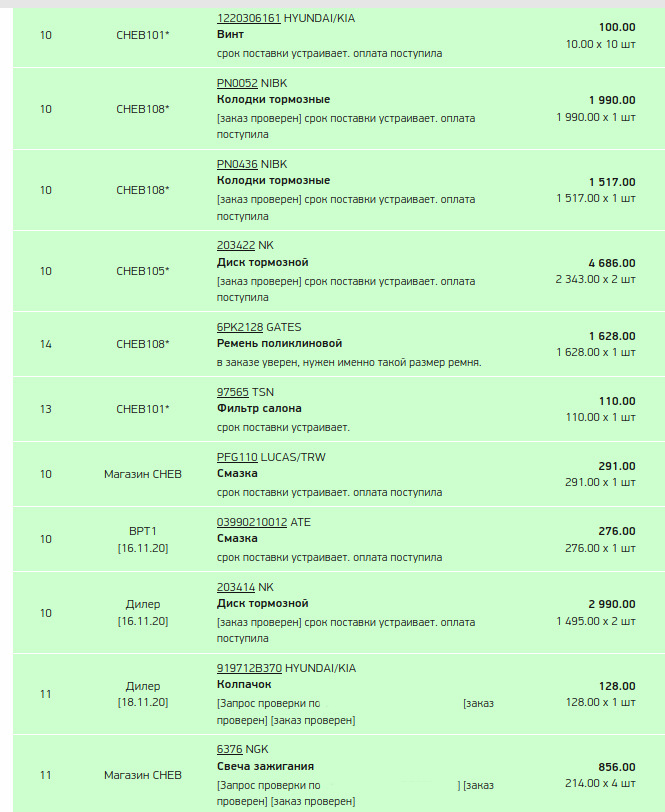Click the CHEB105* warehouse cell

(x=143, y=271)
